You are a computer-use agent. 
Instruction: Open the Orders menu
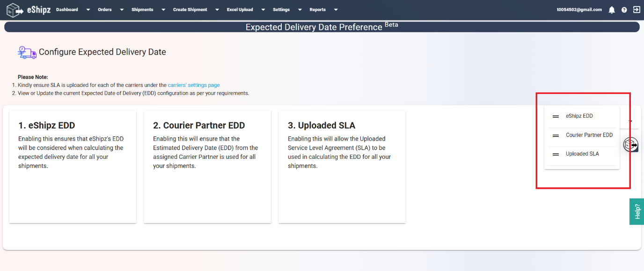(x=105, y=10)
